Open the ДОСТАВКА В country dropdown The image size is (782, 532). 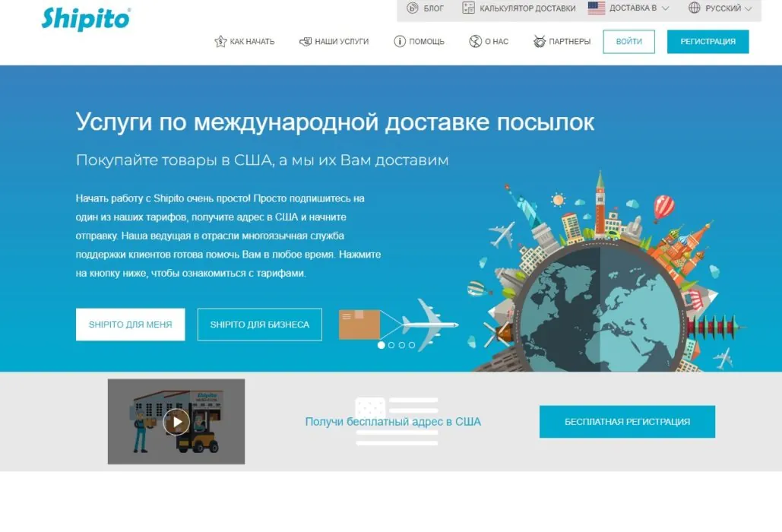point(632,8)
